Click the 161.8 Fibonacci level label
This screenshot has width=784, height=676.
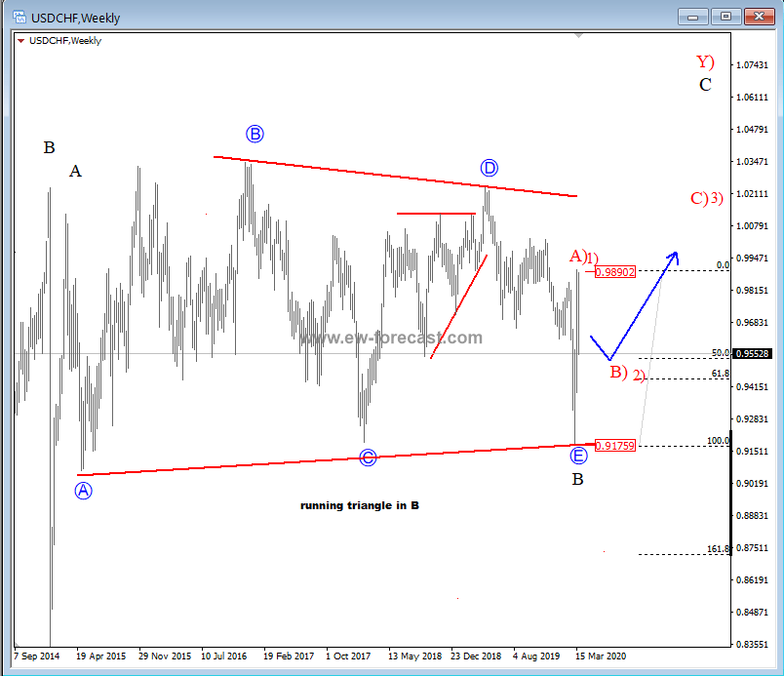click(718, 549)
